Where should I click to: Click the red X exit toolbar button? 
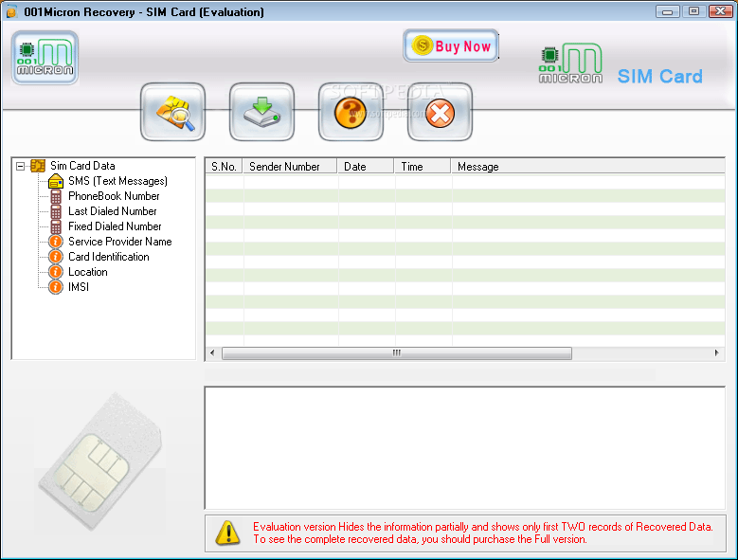coord(440,112)
